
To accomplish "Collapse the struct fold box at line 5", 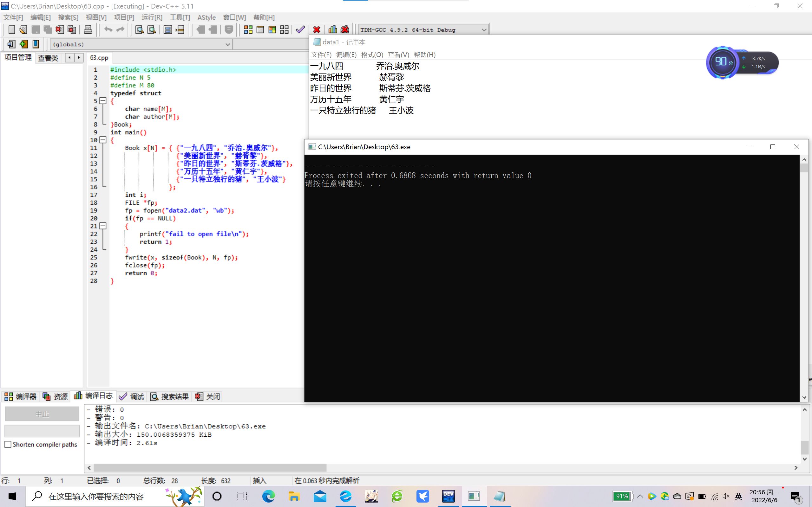I will pos(103,100).
